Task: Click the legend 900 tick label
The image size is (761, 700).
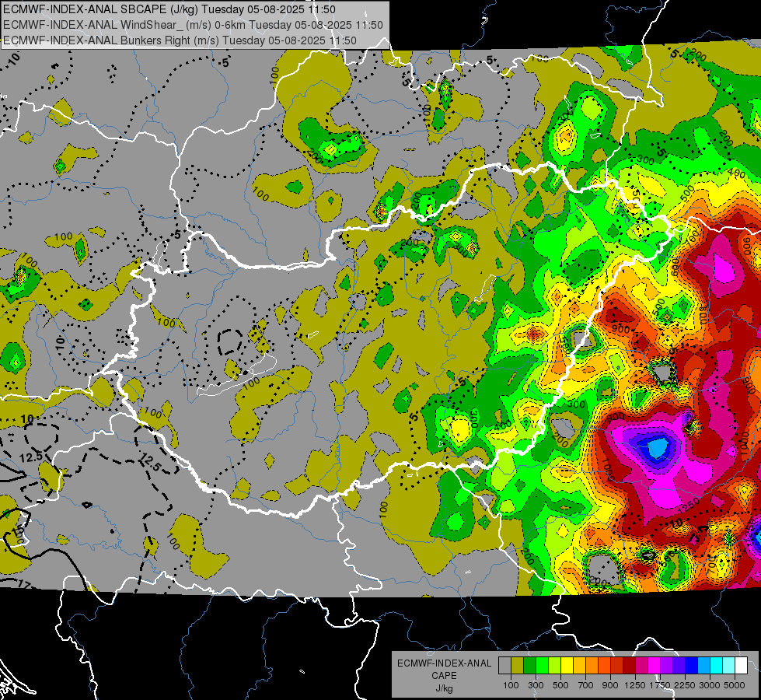Action: [x=610, y=685]
